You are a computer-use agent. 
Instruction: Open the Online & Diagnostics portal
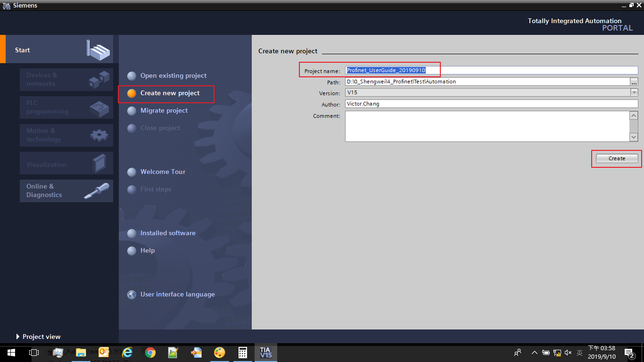(66, 190)
